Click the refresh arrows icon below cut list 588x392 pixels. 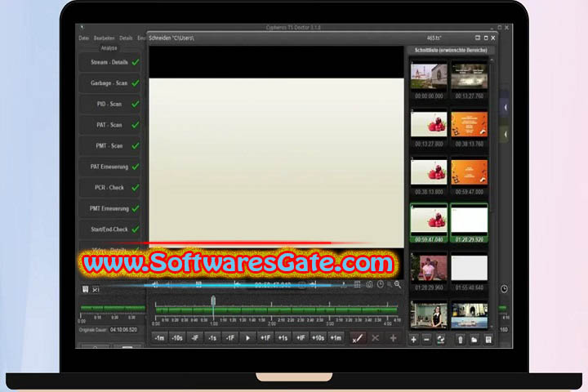441,340
